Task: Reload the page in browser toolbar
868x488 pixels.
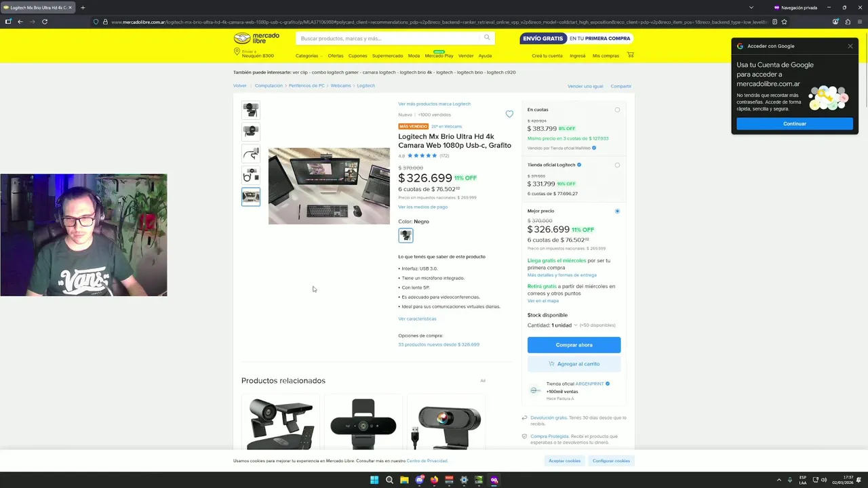Action: [x=45, y=22]
